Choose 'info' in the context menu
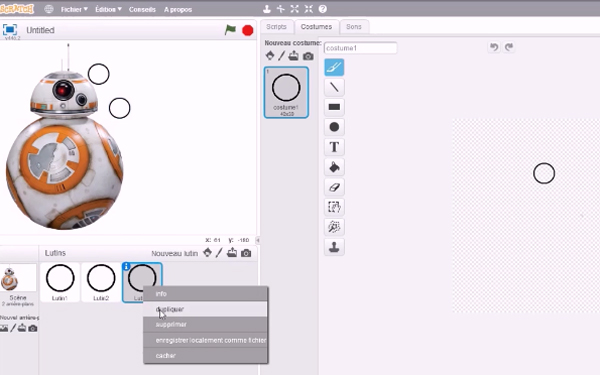600x375 pixels. (x=205, y=294)
